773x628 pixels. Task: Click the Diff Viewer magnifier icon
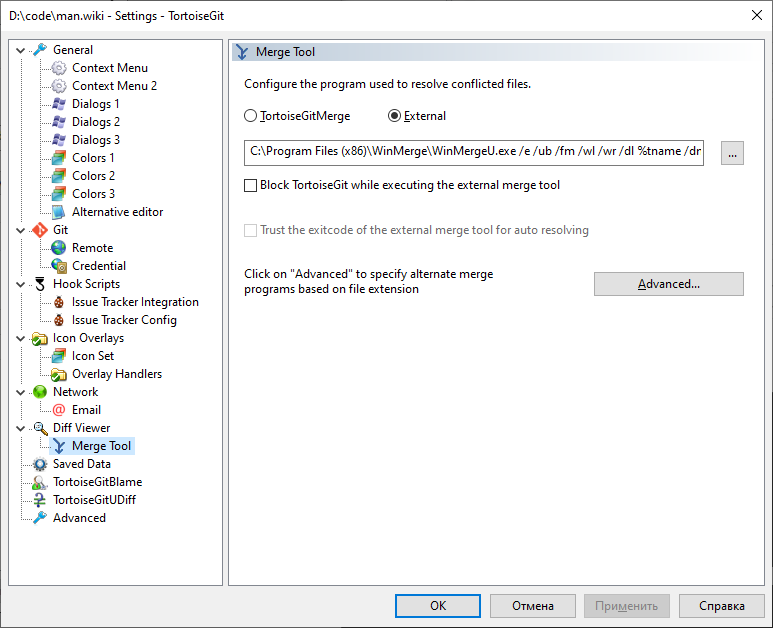pos(40,428)
